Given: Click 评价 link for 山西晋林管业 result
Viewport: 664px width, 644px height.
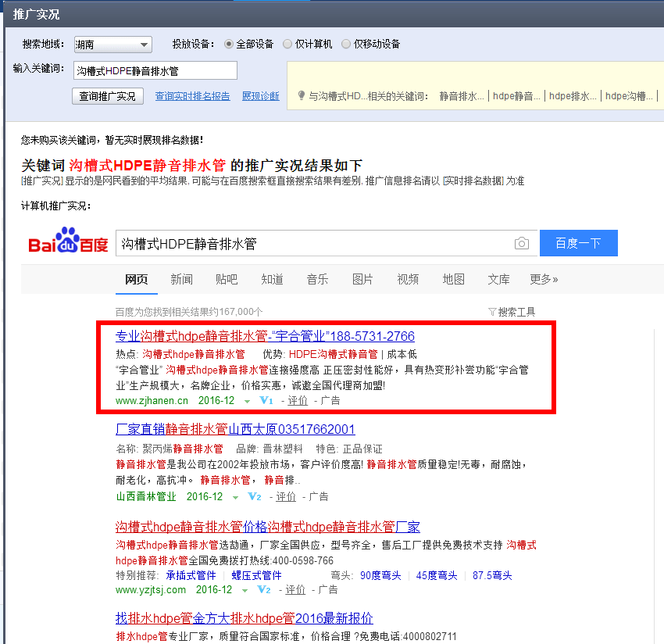Looking at the screenshot, I should click(x=286, y=496).
